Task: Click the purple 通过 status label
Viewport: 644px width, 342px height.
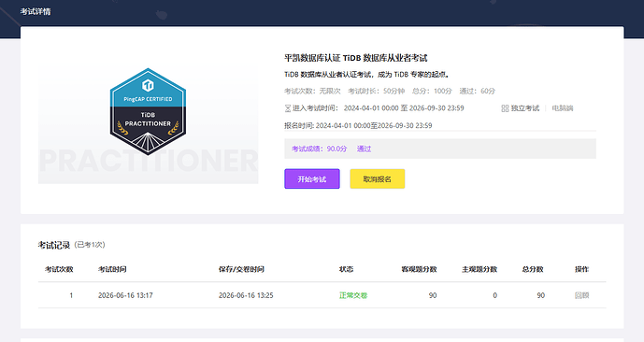Action: 364,149
